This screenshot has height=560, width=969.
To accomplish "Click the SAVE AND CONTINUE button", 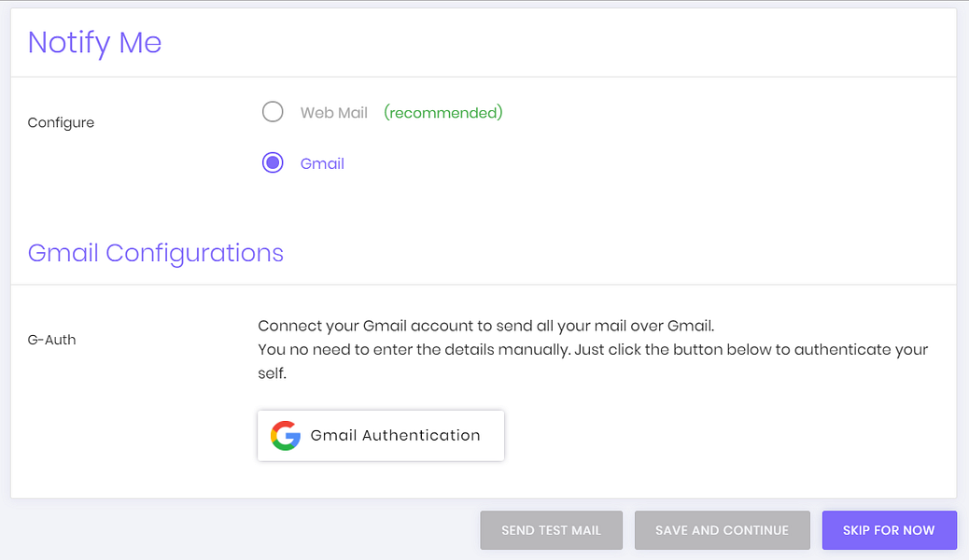I will [x=722, y=529].
